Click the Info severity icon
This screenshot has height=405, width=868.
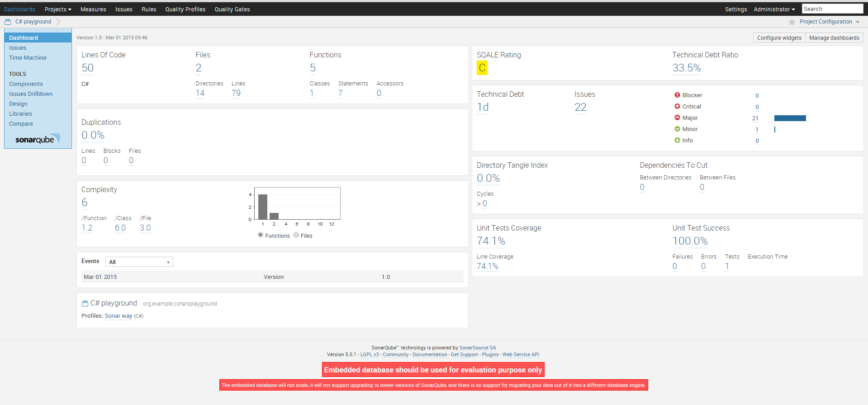point(677,140)
